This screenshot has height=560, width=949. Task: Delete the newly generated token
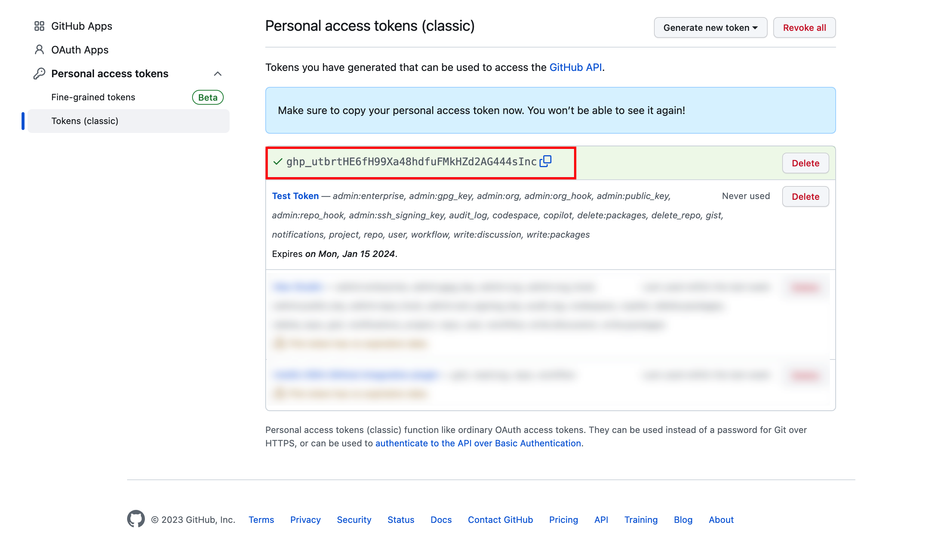[805, 163]
